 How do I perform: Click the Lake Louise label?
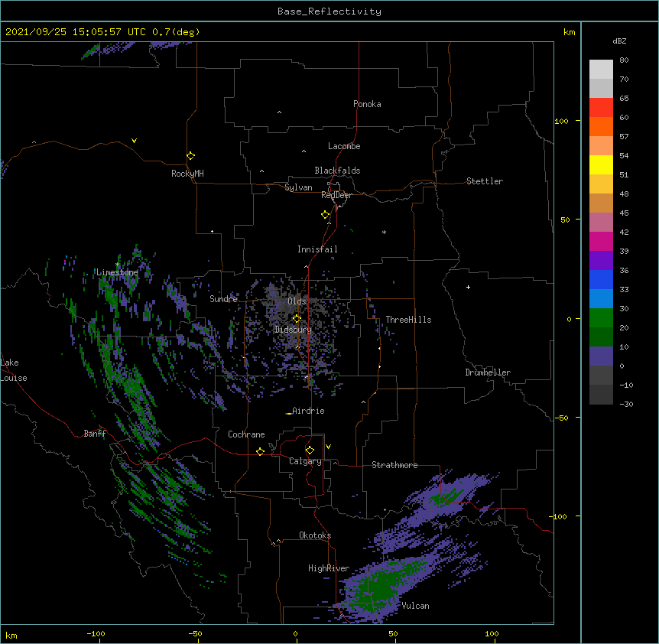pos(14,370)
